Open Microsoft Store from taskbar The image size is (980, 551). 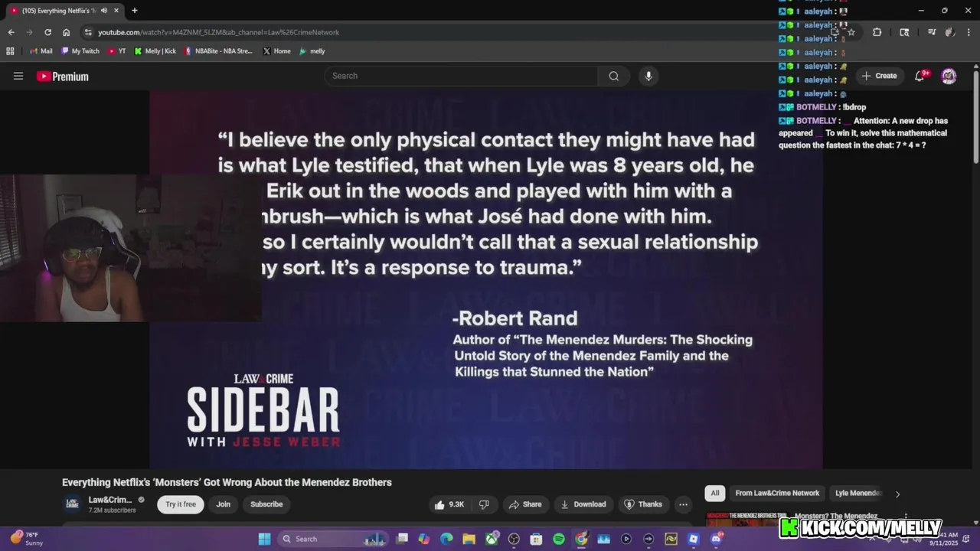coord(536,539)
